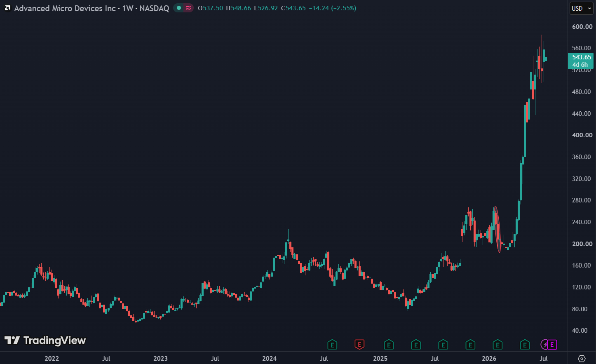Click the Jul label between 2022 and 2023
596x364 pixels.
click(106, 359)
